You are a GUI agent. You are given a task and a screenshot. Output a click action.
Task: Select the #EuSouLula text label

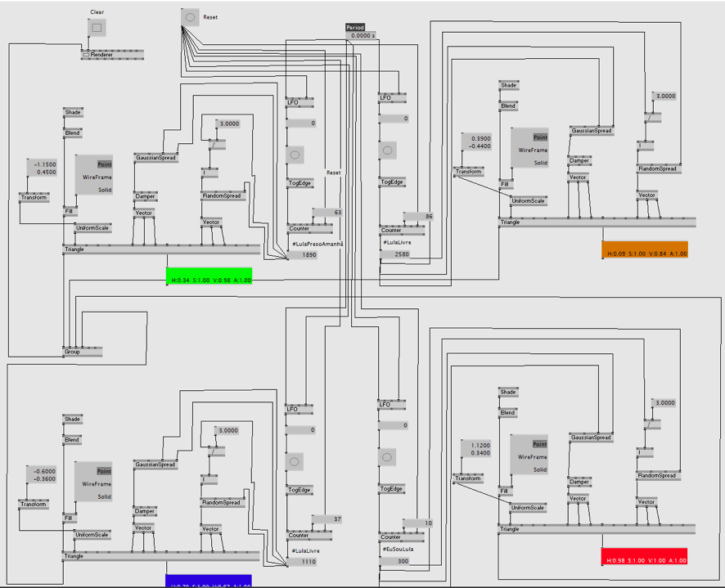[x=396, y=550]
